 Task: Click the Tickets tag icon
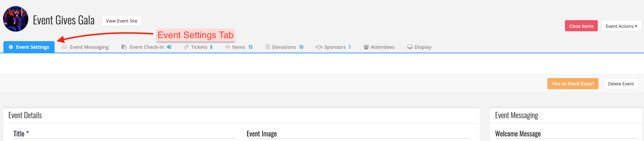(x=186, y=47)
